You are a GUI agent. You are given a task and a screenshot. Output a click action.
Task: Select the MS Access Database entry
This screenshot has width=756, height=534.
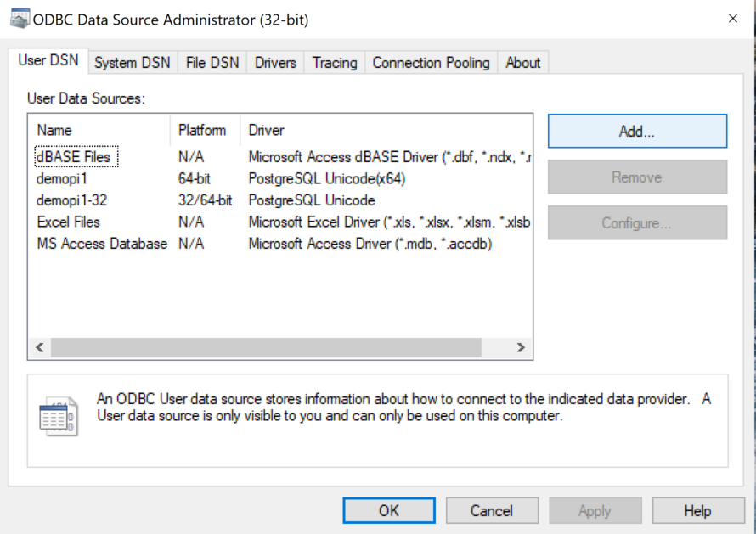[x=101, y=244]
